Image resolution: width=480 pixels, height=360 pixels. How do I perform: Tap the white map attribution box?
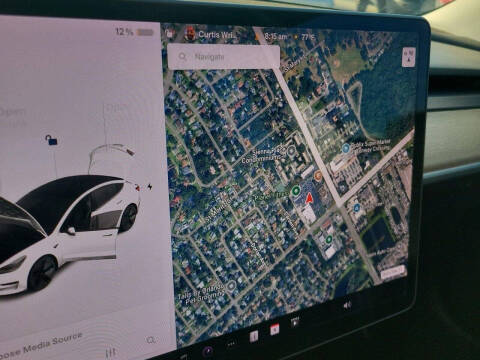tap(393, 273)
